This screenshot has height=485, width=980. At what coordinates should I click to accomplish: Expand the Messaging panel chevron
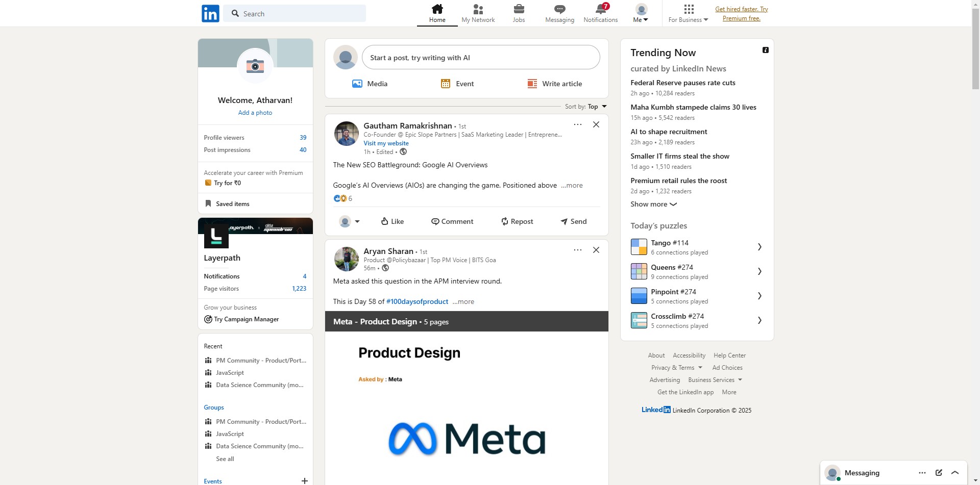point(955,473)
